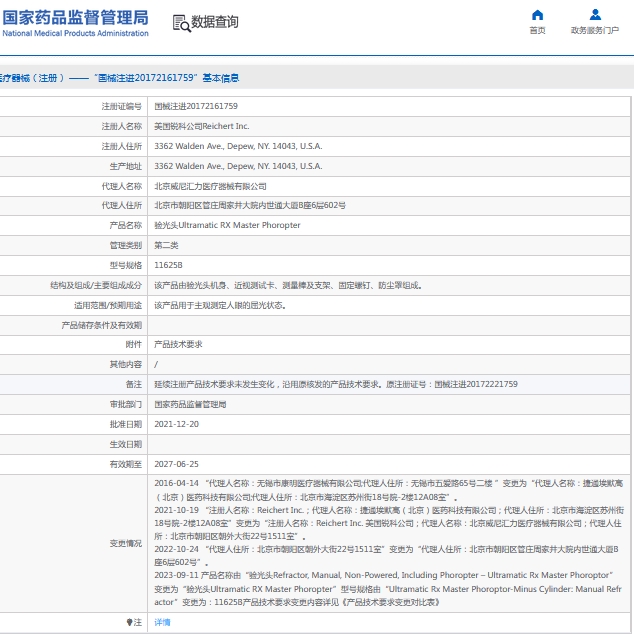The image size is (634, 635).
Task: Open the 首页 text link
Action: (x=537, y=31)
